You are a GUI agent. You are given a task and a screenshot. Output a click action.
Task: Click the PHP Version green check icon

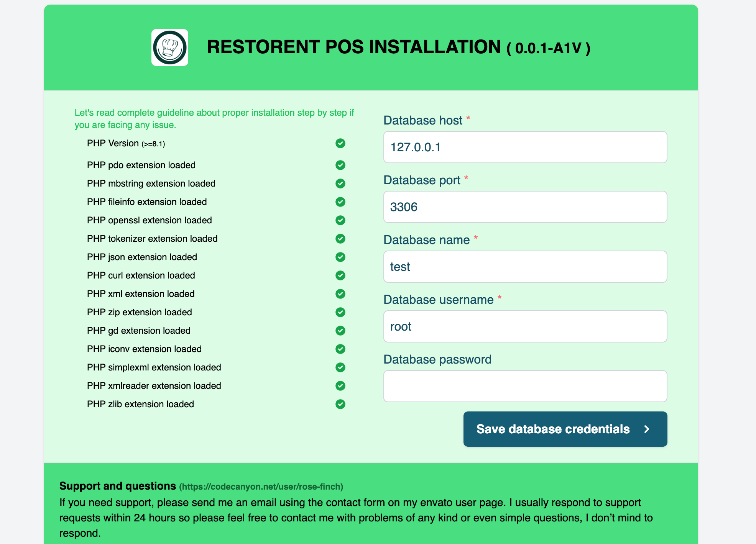(340, 143)
